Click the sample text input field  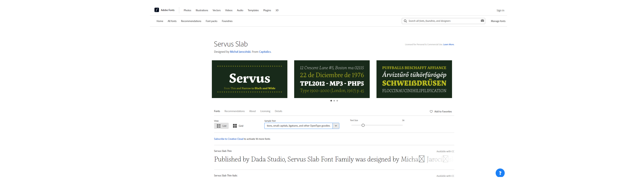[x=298, y=126]
